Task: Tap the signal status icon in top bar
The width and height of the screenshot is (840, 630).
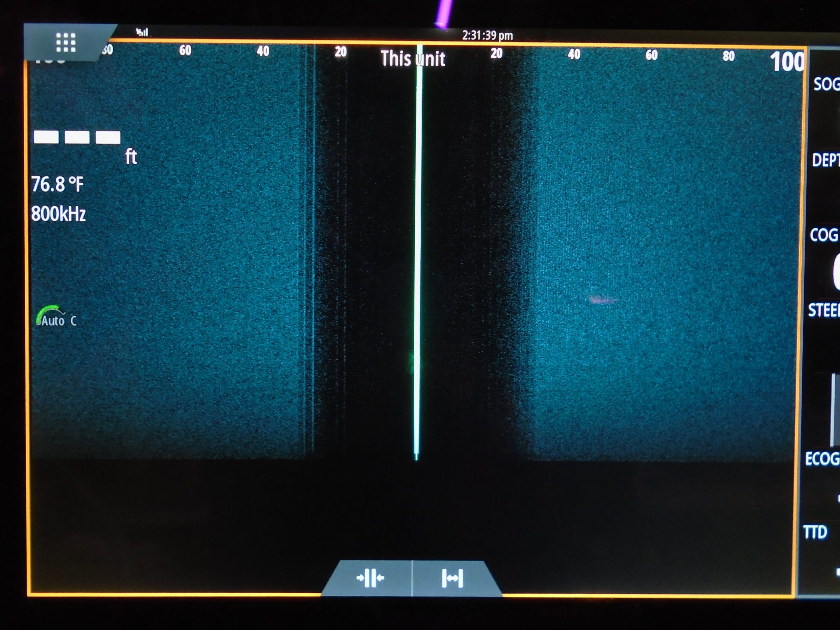Action: click(142, 32)
